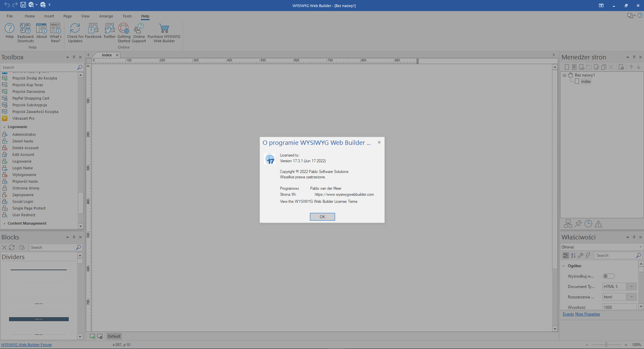Select Social Login in Toolbox

pos(23,201)
